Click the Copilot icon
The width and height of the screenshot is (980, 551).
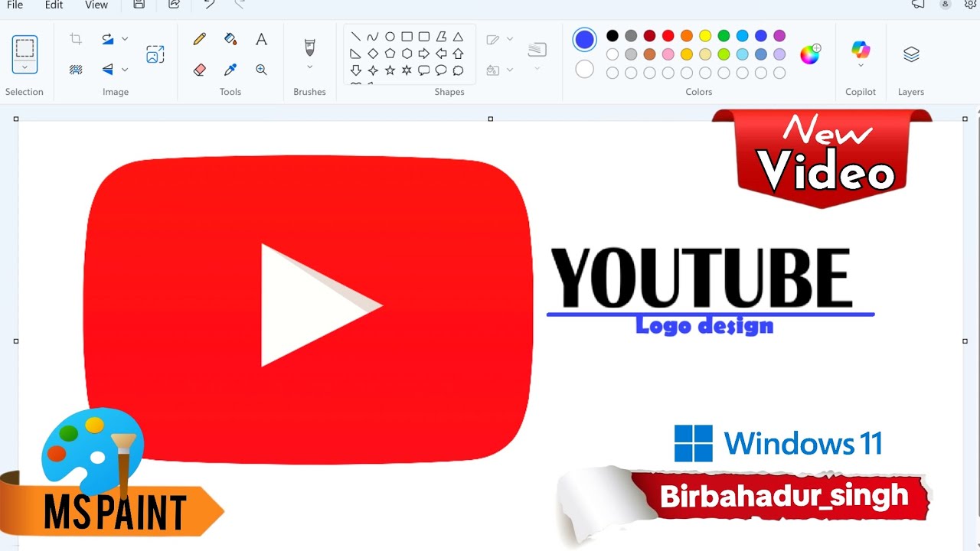(x=861, y=50)
